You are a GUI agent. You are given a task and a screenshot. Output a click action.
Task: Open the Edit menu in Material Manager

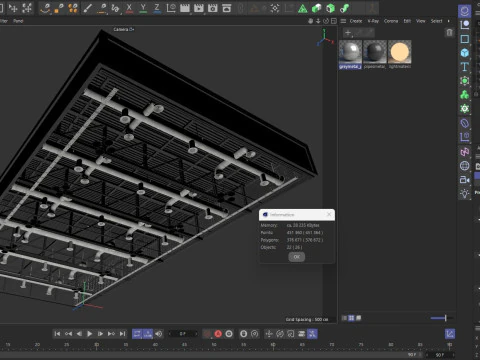click(x=407, y=21)
